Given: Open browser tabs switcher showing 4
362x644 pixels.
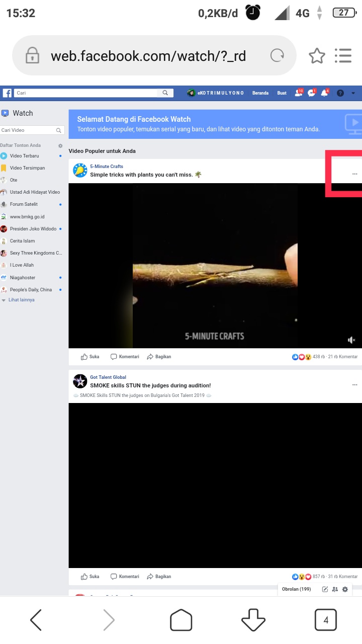Looking at the screenshot, I should pos(326,620).
